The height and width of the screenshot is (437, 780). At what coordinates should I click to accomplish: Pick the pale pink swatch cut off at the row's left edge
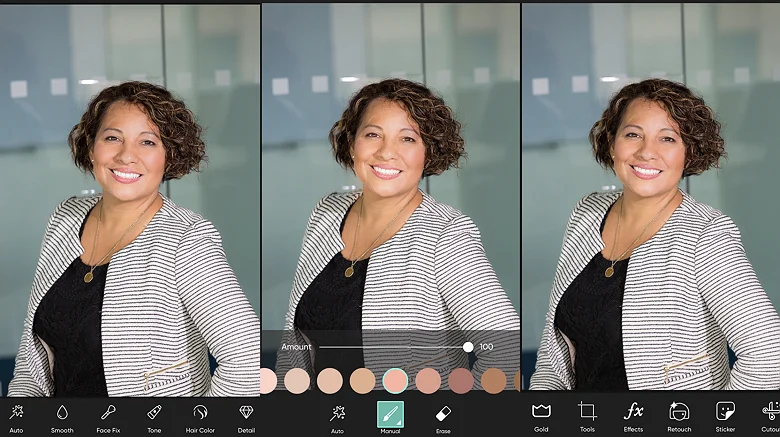coord(268,381)
